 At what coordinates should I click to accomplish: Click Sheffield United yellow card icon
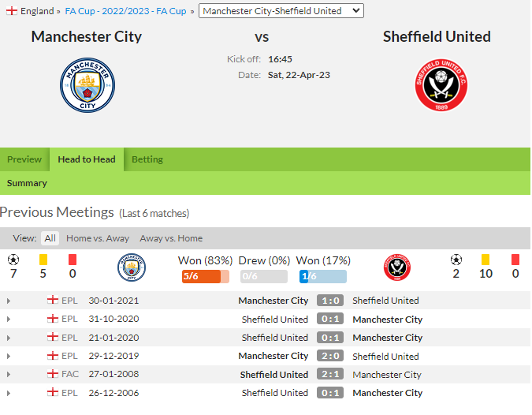pos(485,260)
